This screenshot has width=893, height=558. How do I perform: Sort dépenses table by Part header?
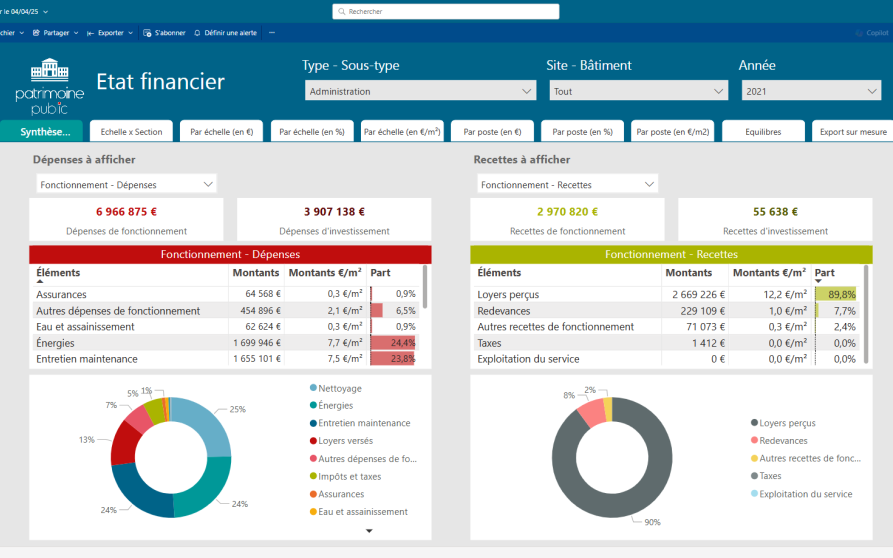380,273
